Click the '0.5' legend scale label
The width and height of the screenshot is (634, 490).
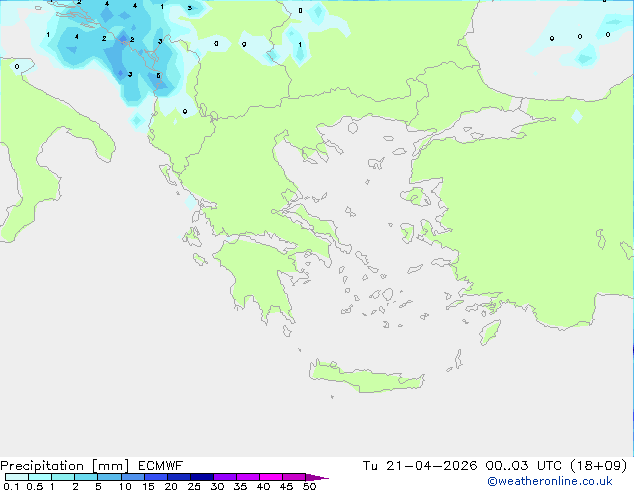pos(35,486)
